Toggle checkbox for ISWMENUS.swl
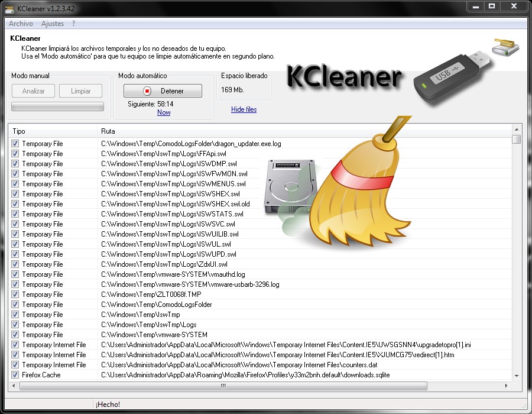 point(15,183)
